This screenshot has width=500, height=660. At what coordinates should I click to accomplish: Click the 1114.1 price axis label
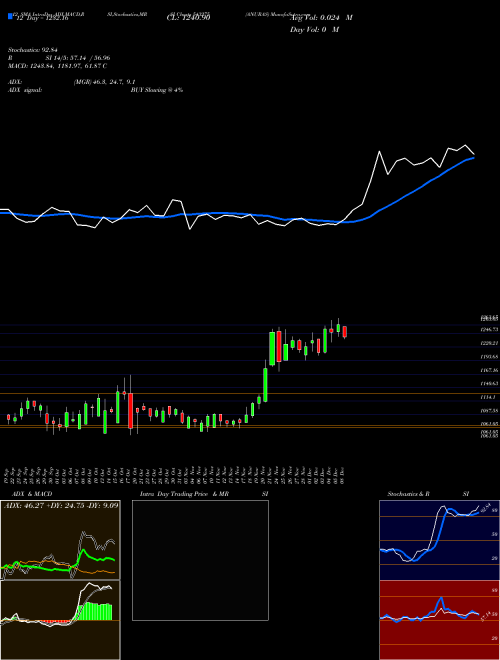(x=490, y=397)
